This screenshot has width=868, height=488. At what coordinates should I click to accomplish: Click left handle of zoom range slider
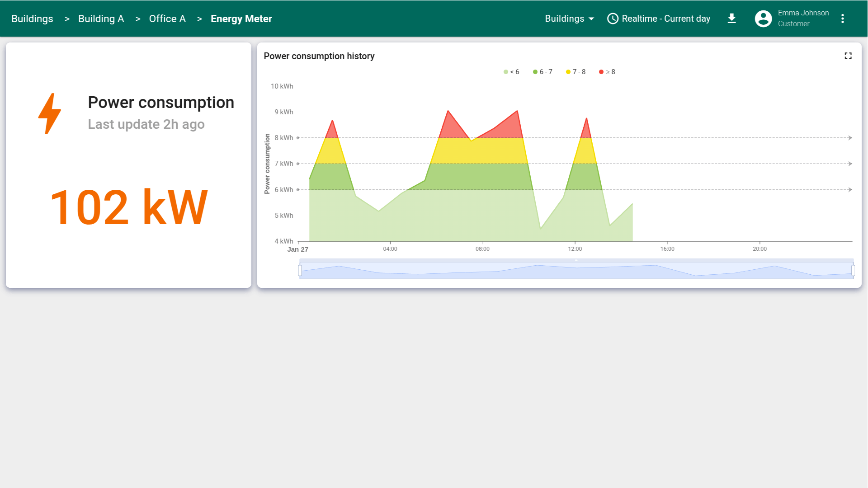pyautogui.click(x=300, y=271)
